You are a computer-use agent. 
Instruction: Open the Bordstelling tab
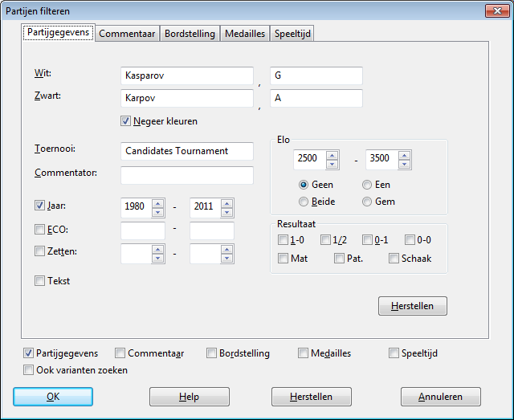coord(190,33)
